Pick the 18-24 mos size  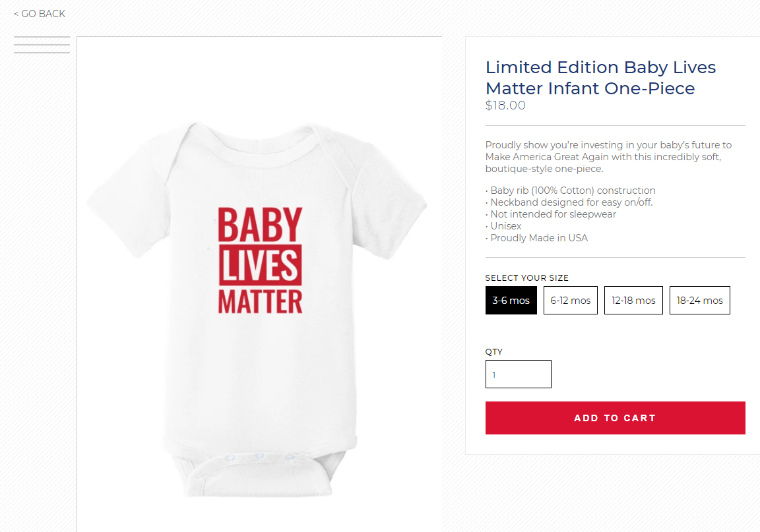coord(699,301)
